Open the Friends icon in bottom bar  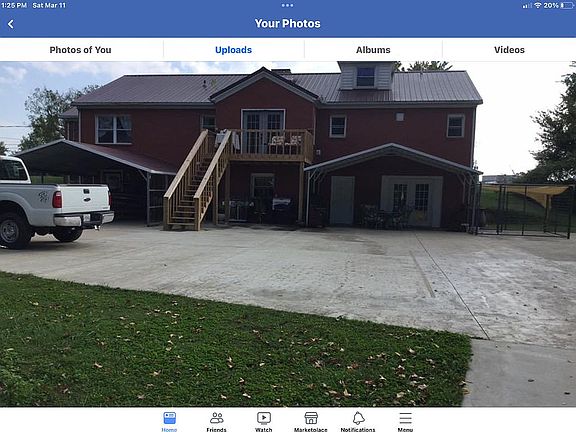click(x=216, y=418)
